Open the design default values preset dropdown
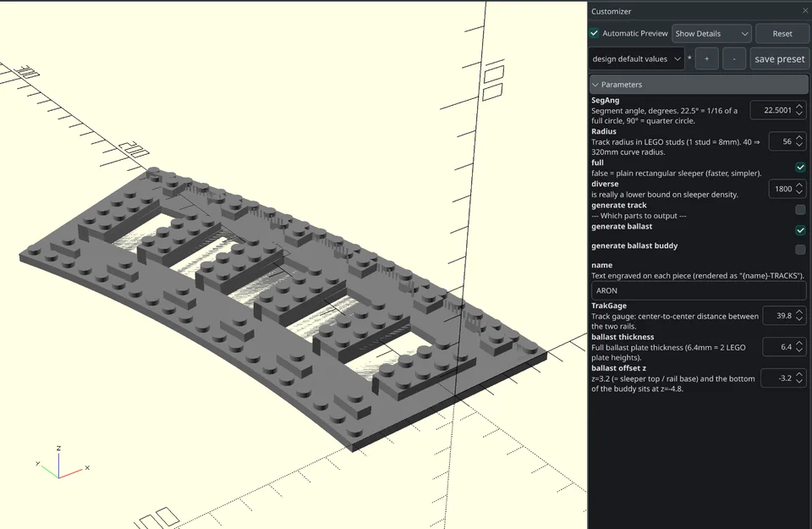812x529 pixels. 636,59
